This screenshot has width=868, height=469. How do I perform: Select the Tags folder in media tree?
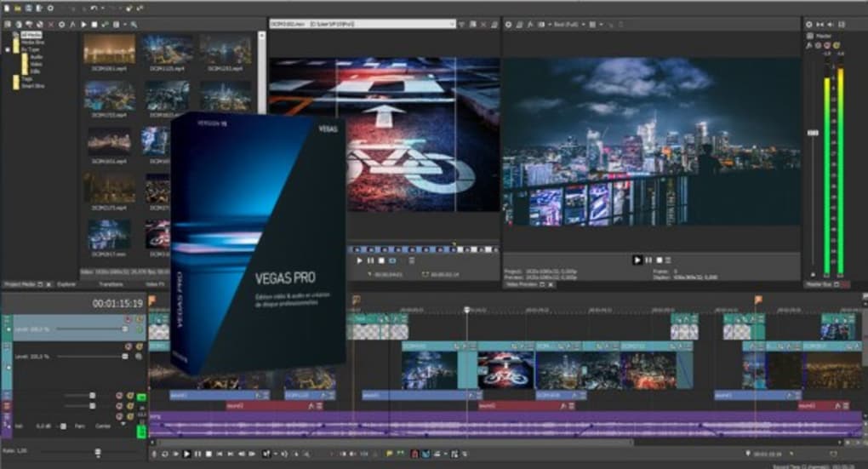pos(26,78)
